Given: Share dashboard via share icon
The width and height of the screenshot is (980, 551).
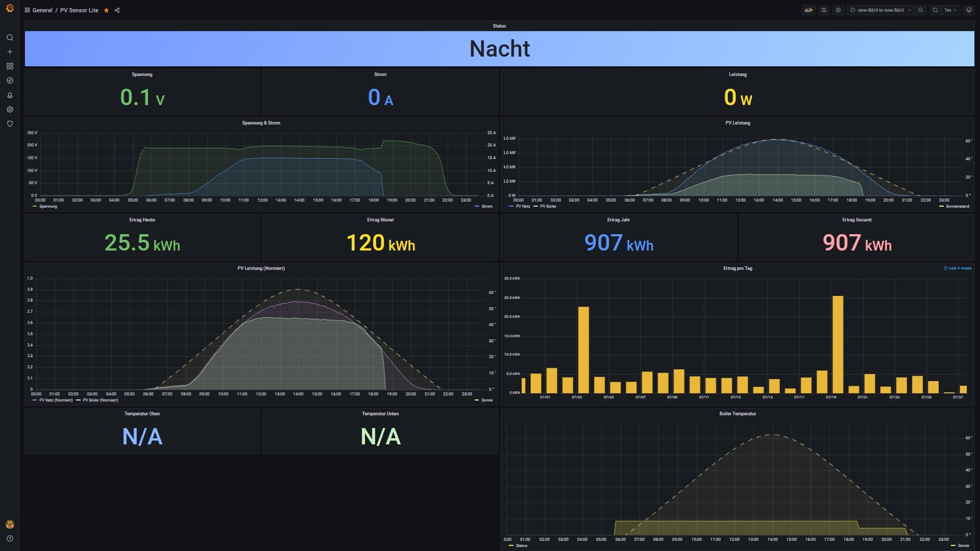Looking at the screenshot, I should pyautogui.click(x=117, y=10).
